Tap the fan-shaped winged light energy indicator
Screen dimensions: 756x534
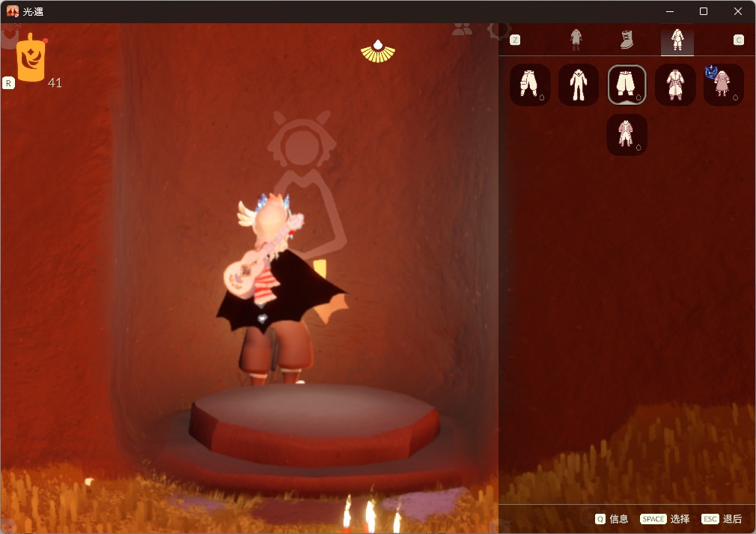[x=378, y=51]
